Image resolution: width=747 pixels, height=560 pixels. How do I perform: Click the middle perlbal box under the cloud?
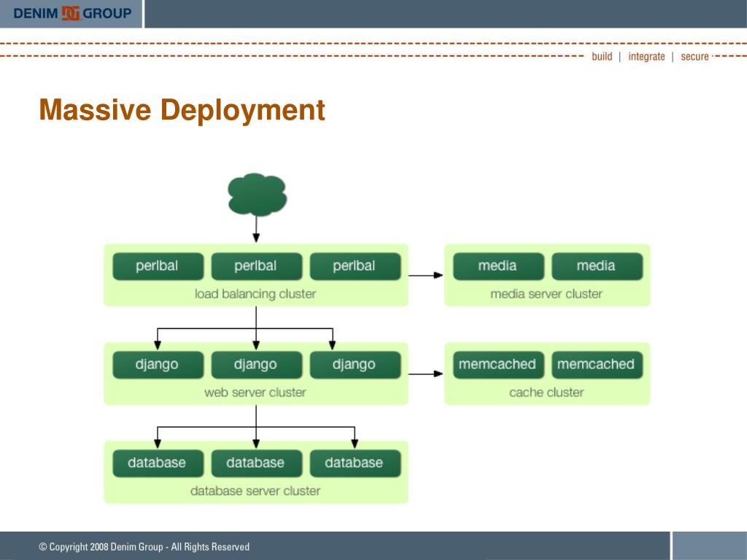[256, 266]
